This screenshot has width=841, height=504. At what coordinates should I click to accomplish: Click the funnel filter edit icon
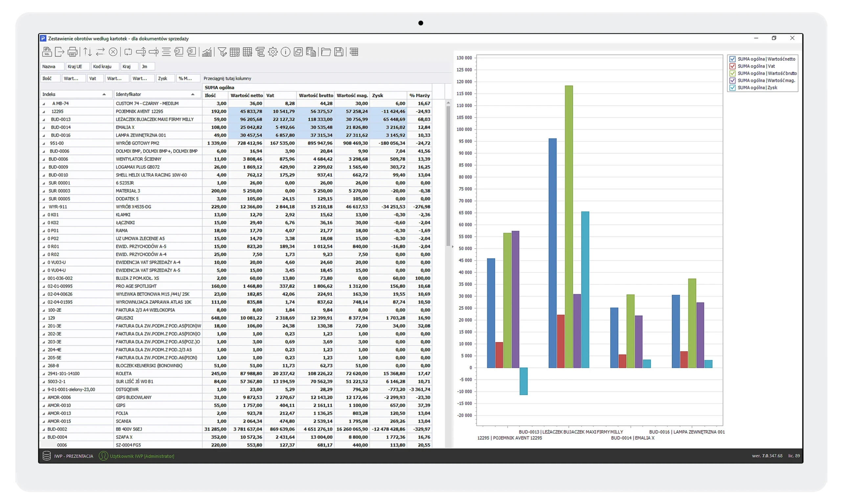[x=222, y=52]
